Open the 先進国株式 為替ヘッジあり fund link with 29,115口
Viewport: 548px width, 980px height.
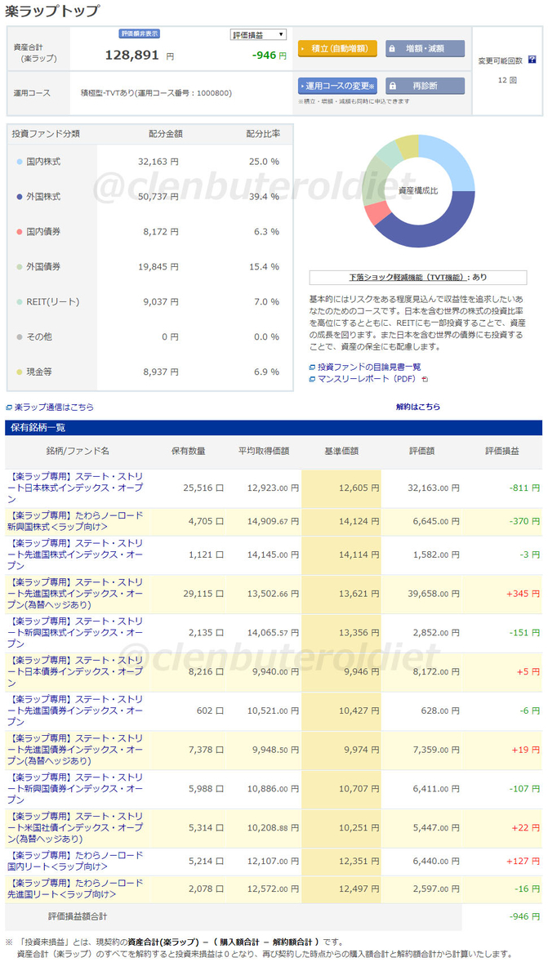click(x=76, y=593)
